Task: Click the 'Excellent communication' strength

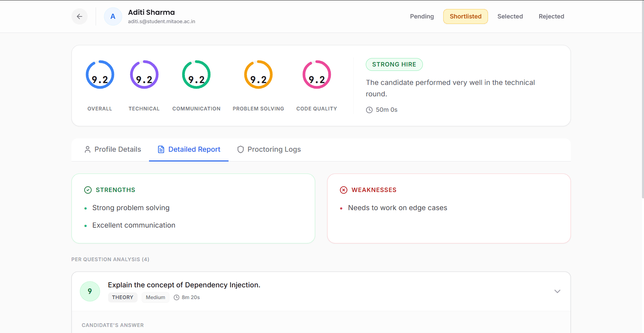Action: [x=134, y=225]
